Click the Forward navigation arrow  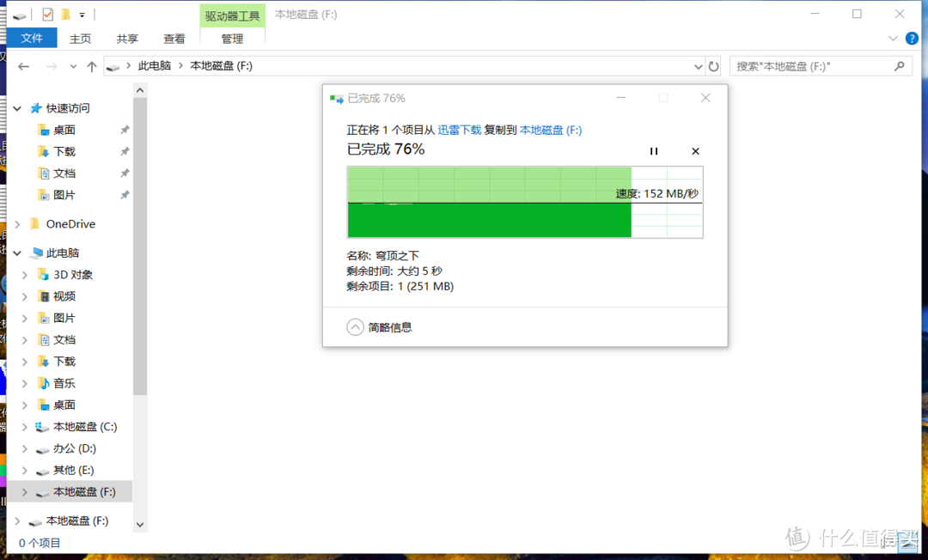point(52,66)
